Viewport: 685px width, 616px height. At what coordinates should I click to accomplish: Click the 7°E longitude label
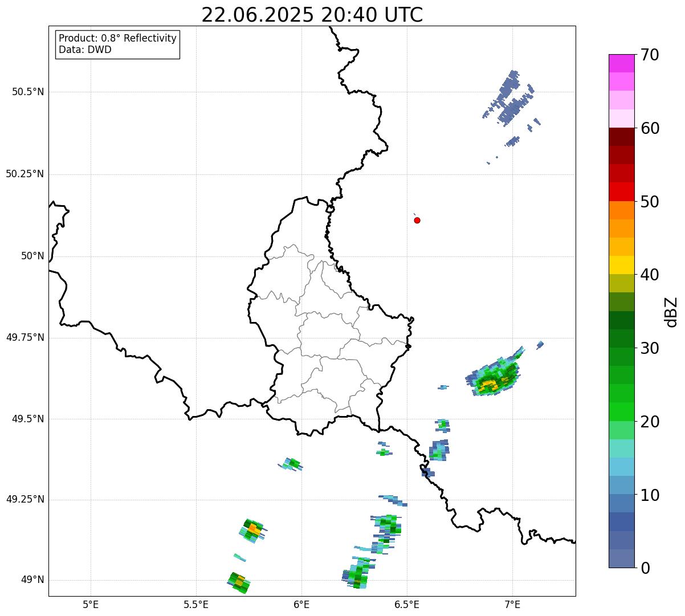(x=512, y=605)
